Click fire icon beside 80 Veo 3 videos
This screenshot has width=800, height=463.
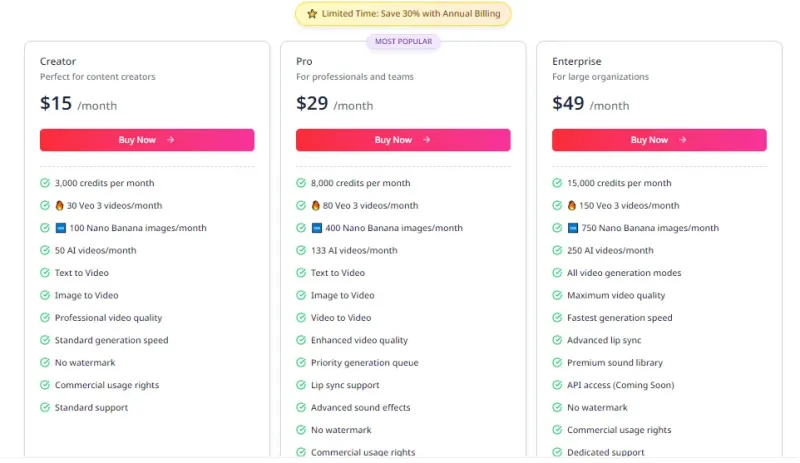pos(315,205)
